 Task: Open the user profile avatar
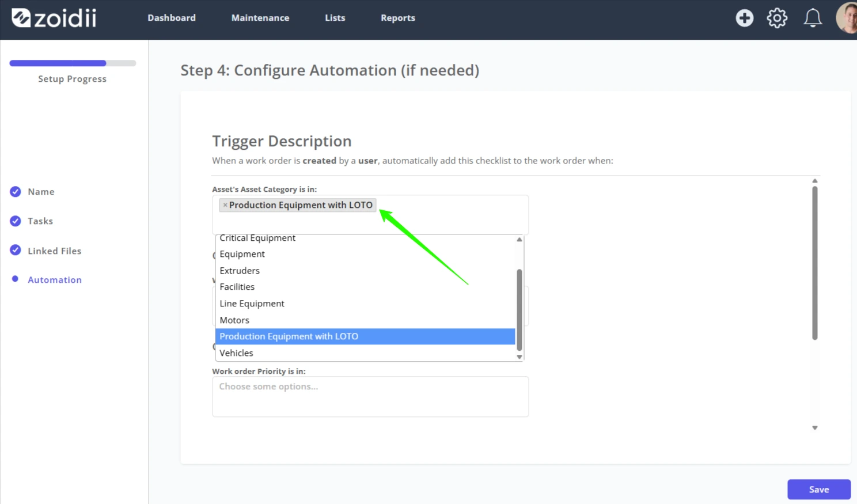point(847,18)
